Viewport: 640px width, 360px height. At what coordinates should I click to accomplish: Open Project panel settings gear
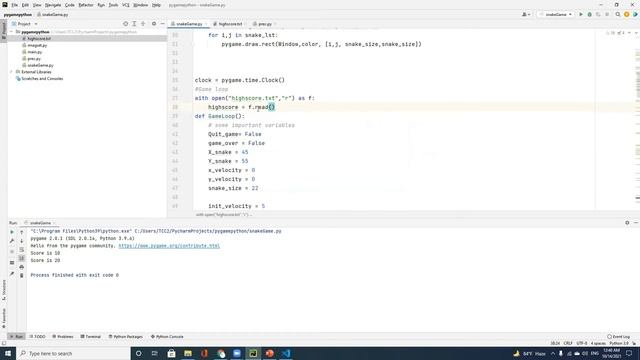[154, 24]
